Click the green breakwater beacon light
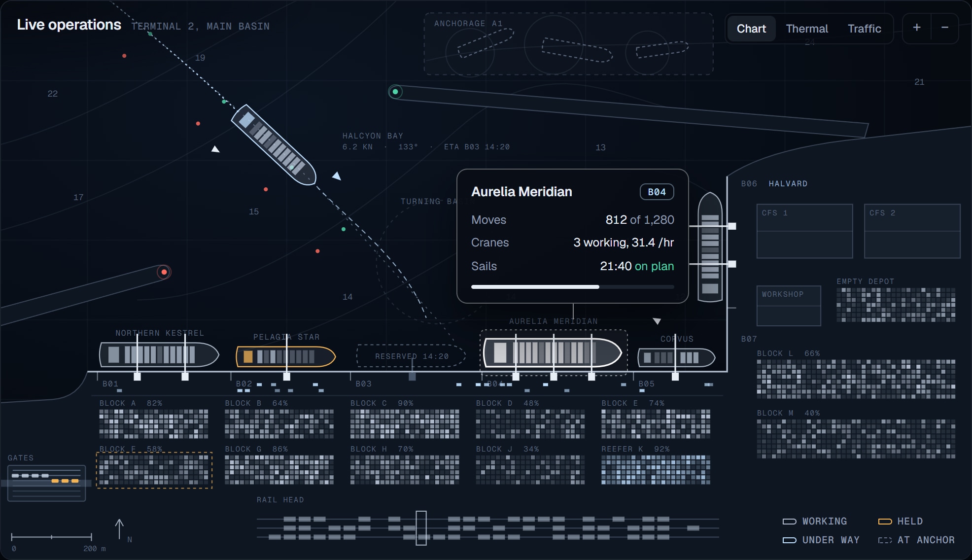This screenshot has height=560, width=972. (x=395, y=92)
